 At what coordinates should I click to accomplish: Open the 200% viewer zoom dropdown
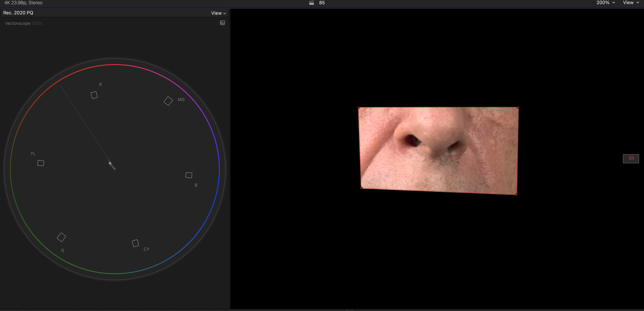point(606,3)
